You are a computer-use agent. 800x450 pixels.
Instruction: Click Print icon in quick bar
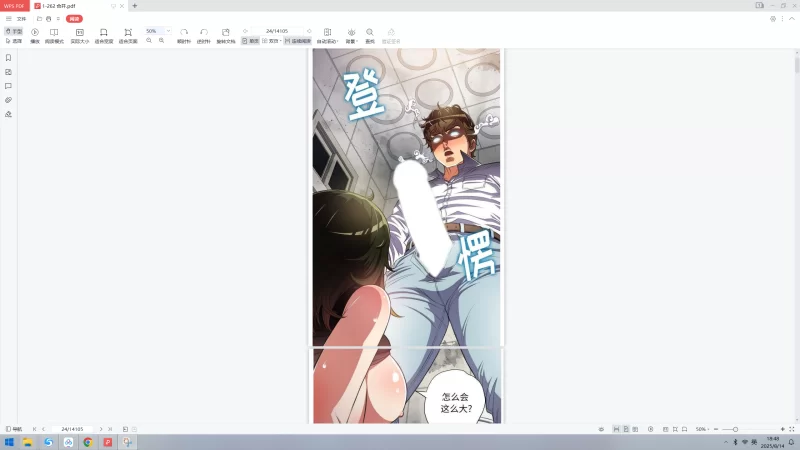coord(48,19)
